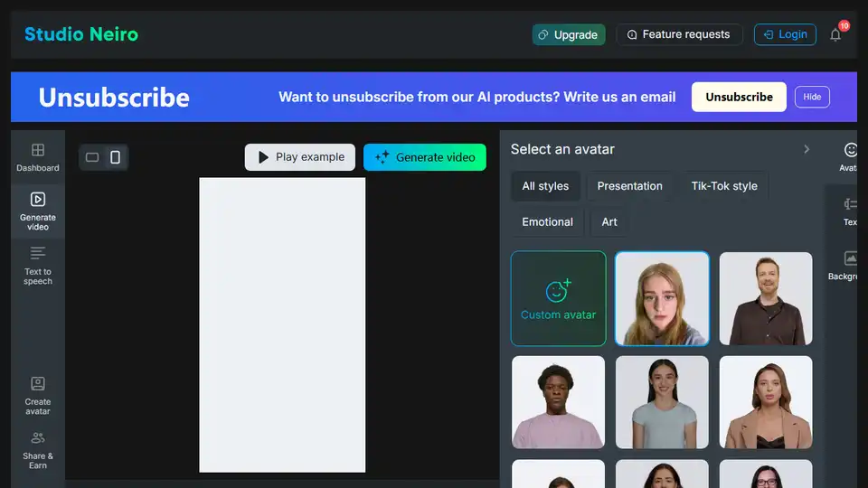Collapse the Select an avatar panel
Screen dimensions: 868x488
coord(807,149)
